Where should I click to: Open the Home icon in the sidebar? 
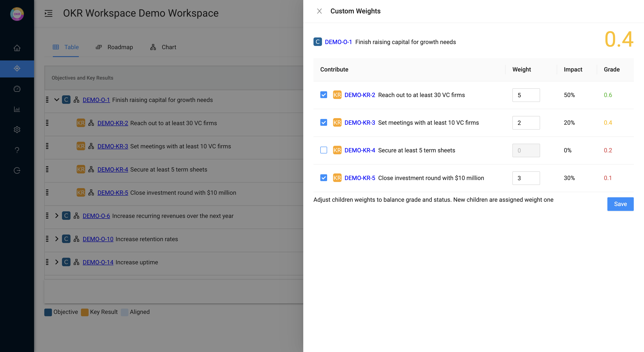tap(17, 48)
